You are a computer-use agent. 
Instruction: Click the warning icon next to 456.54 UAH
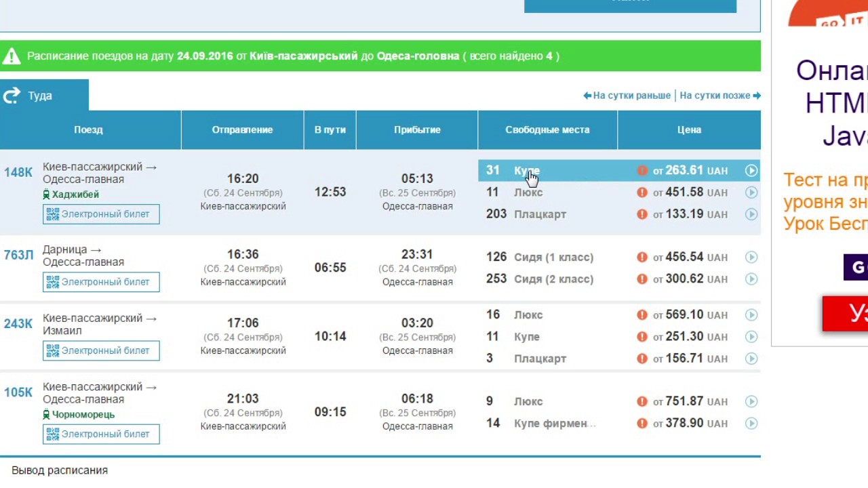642,257
